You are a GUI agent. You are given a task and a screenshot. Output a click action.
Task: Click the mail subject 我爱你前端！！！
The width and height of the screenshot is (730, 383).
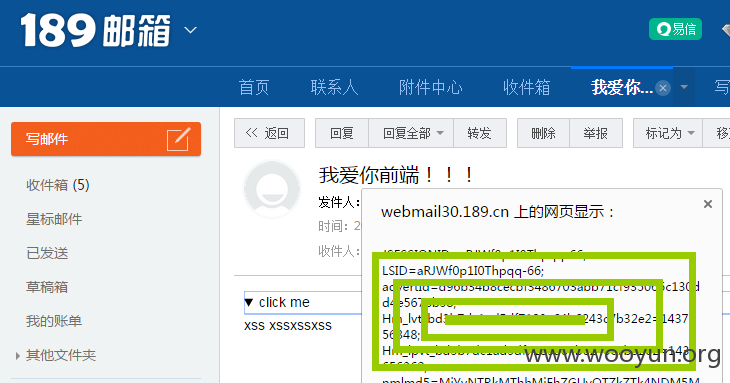(396, 175)
